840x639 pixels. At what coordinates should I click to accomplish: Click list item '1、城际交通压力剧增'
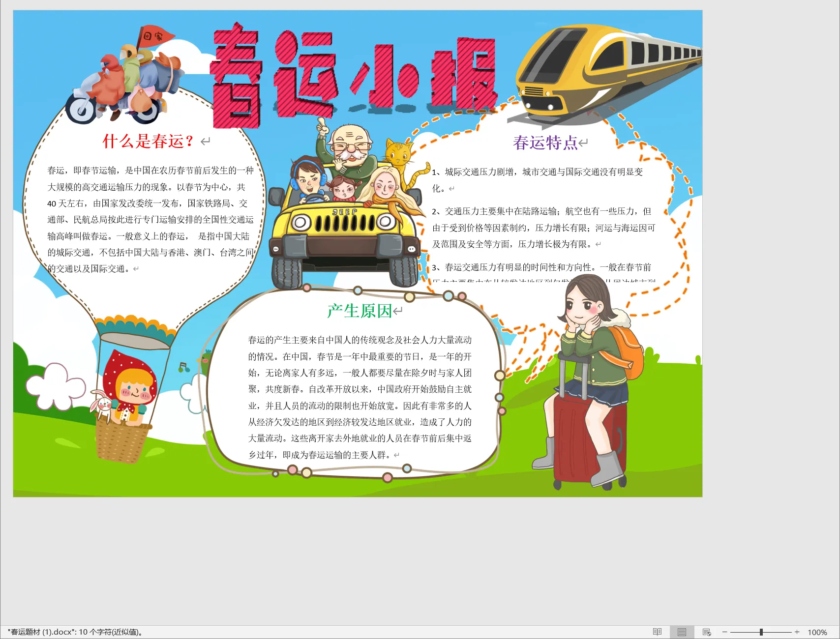point(538,180)
